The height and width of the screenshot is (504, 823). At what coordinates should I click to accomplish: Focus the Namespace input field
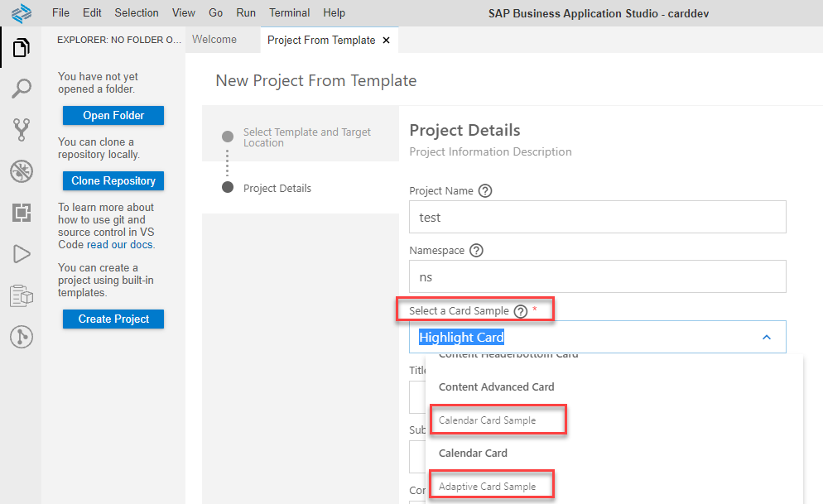pos(597,276)
